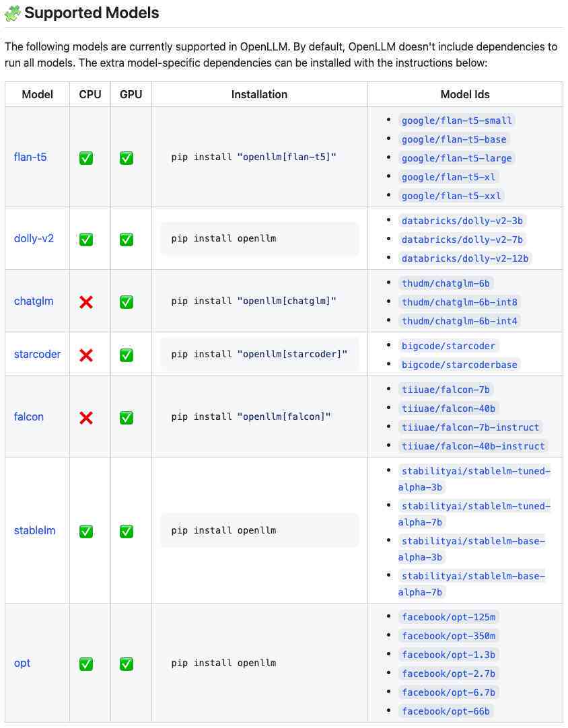
Task: Click the GPU check mark in chatglm row
Action: pos(127,302)
